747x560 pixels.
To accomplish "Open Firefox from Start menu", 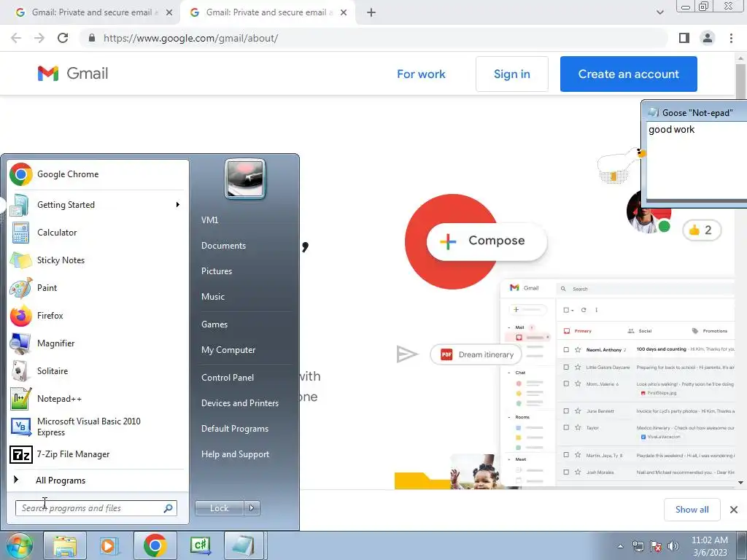I will point(98,315).
